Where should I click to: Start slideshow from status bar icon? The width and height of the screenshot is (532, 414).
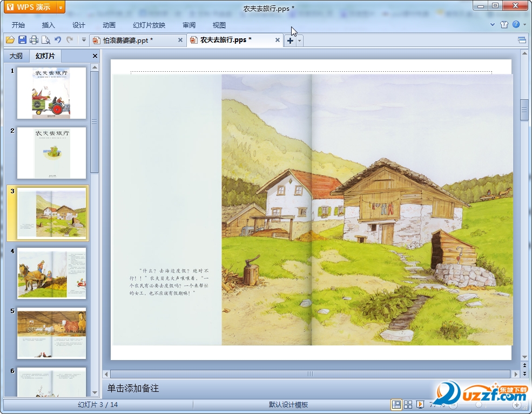point(420,404)
